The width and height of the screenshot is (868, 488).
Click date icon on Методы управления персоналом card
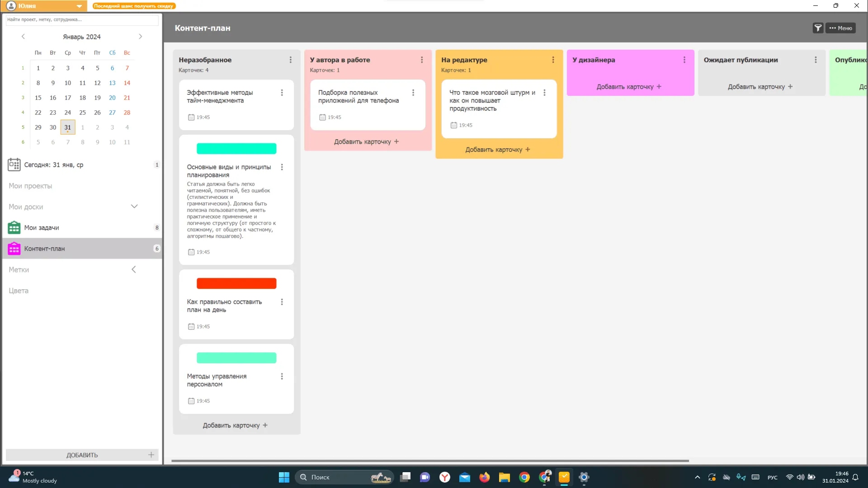(x=191, y=401)
